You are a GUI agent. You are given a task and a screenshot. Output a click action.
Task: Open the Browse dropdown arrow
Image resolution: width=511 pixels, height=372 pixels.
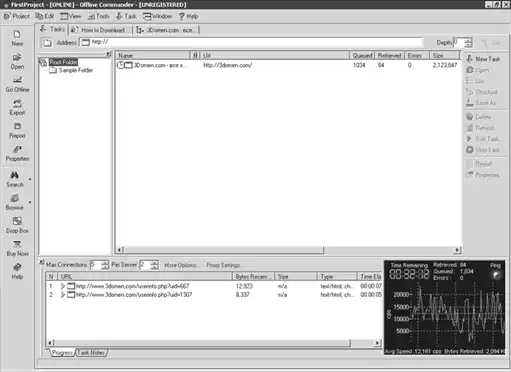pos(30,202)
